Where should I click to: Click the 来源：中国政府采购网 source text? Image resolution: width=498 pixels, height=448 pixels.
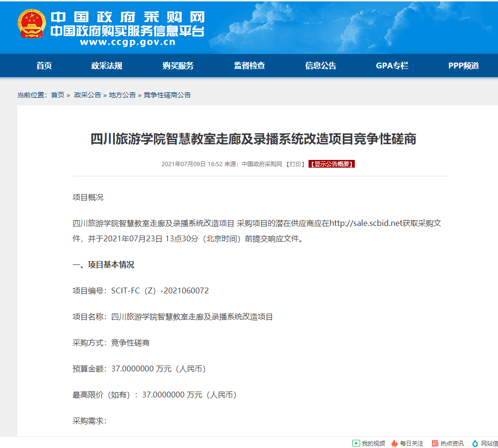(253, 164)
